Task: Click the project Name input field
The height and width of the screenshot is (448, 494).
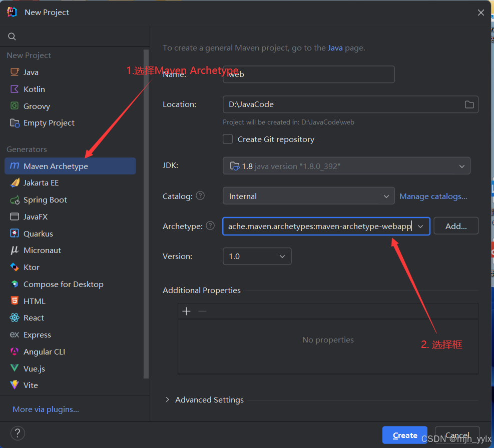Action: (x=309, y=74)
